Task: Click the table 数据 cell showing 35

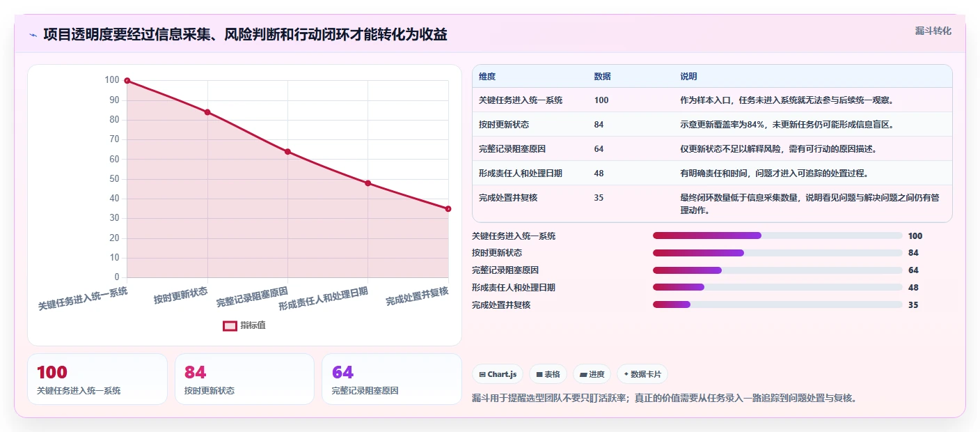Action: (x=599, y=198)
